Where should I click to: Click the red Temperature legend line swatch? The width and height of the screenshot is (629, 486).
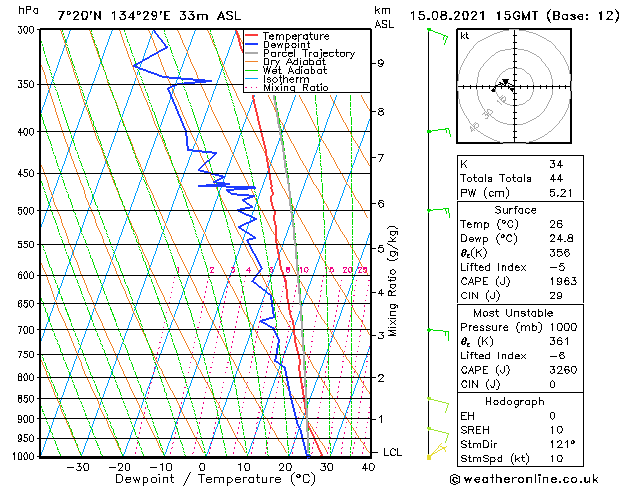coord(252,36)
